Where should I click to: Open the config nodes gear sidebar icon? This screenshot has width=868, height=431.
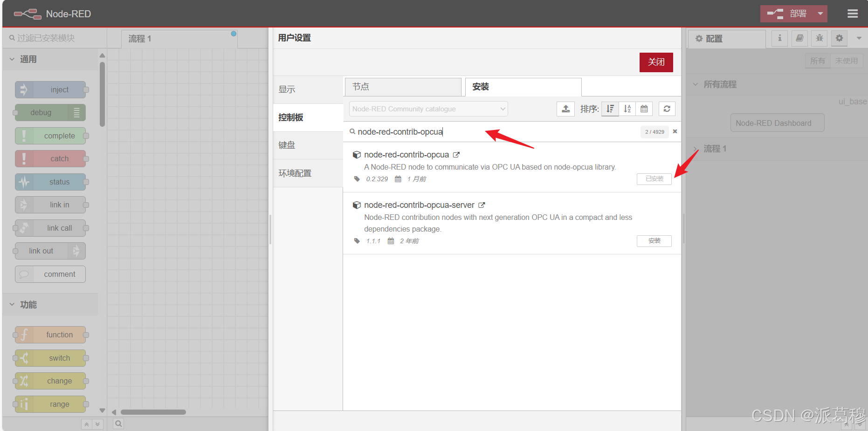(839, 38)
